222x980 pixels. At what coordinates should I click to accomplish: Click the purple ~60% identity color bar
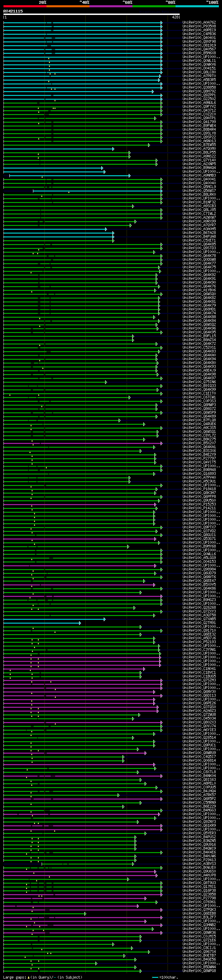[111, 6]
